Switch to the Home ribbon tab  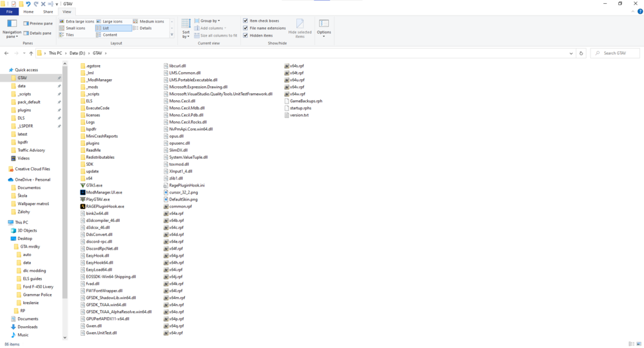click(x=28, y=12)
